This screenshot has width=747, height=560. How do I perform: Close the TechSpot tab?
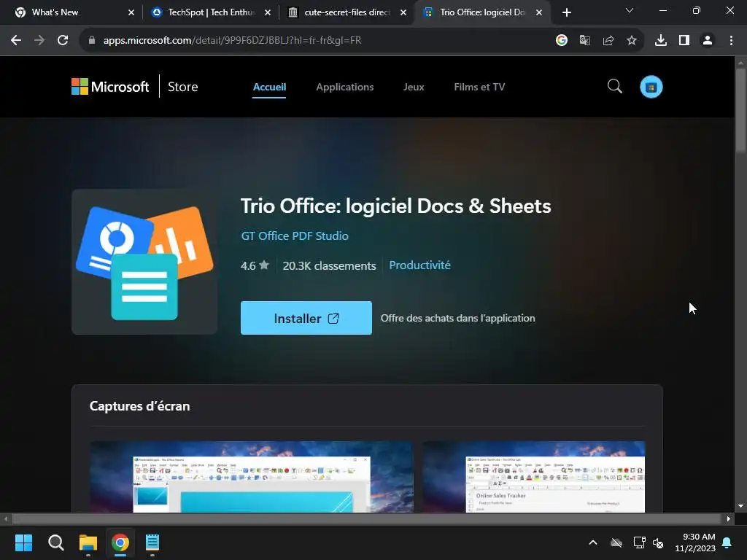[267, 12]
